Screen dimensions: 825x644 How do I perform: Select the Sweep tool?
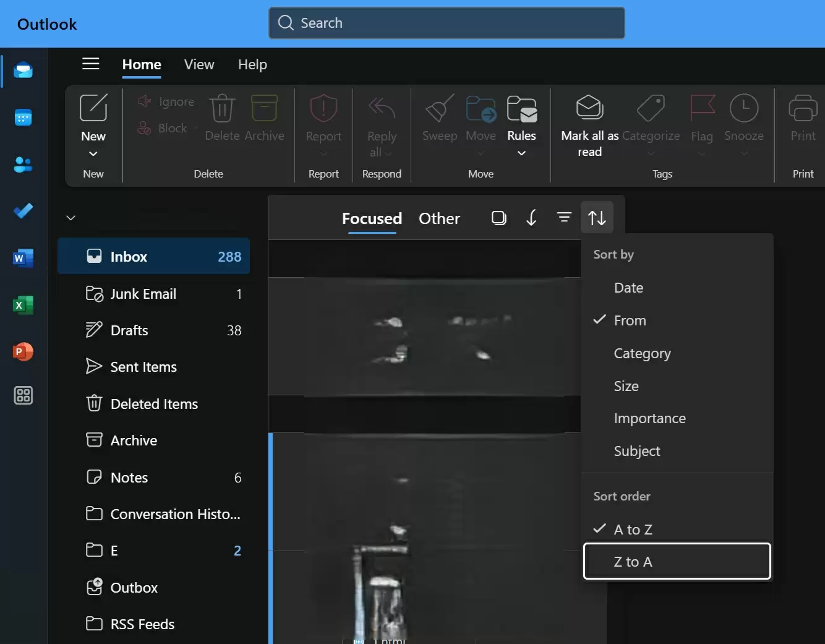coord(439,121)
